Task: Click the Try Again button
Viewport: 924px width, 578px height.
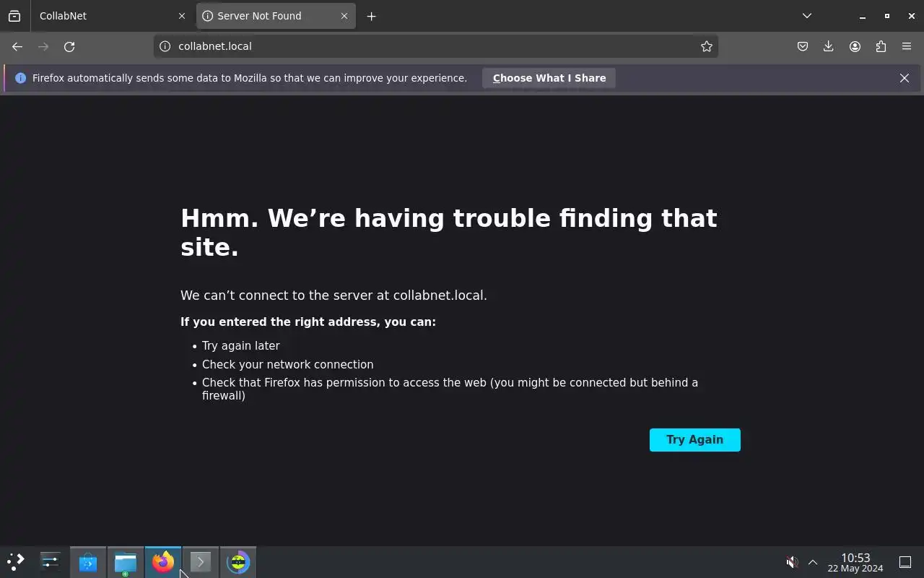Action: coord(695,440)
